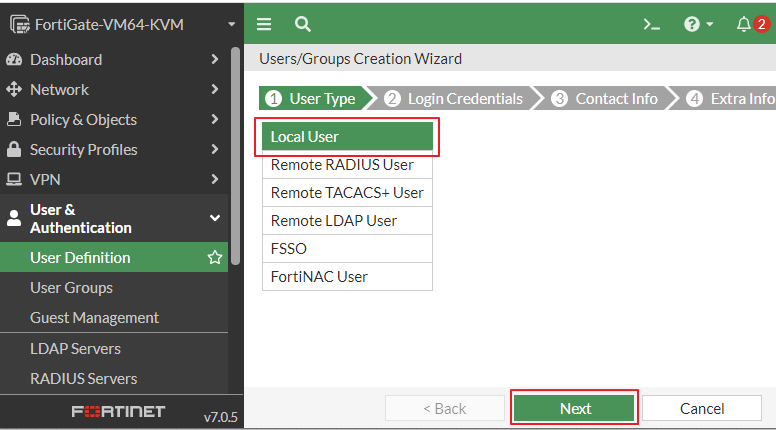Collapse the User & Authentication chevron

point(215,218)
